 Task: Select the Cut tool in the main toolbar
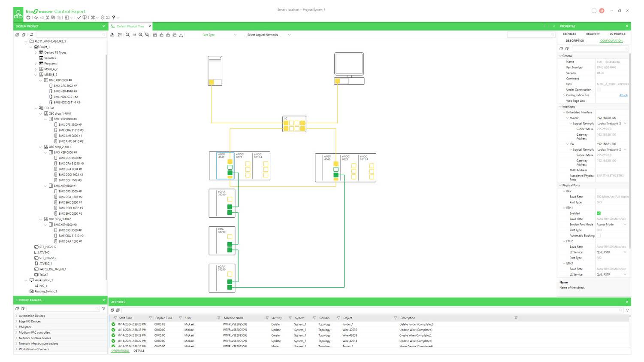47,18
